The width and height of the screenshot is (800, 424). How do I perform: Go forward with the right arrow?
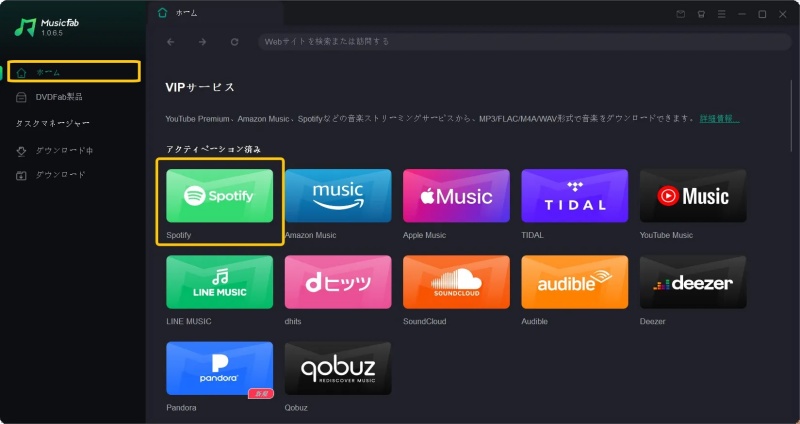(x=203, y=42)
